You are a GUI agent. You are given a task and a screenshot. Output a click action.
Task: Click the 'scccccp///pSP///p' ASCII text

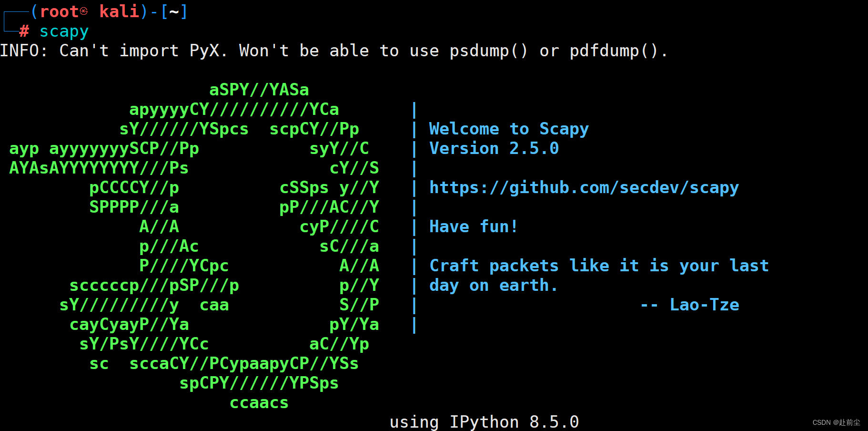coord(154,286)
